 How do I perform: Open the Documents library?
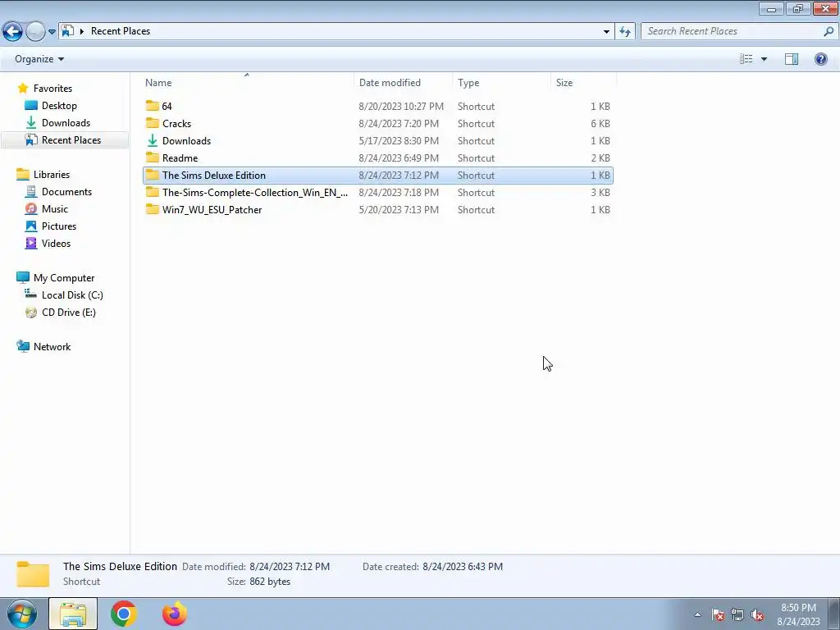coord(66,192)
